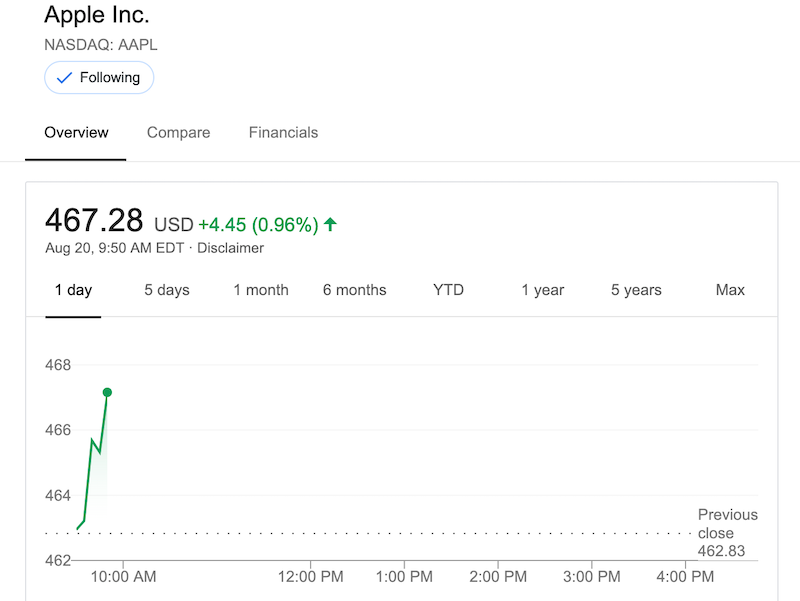Switch chart to 1 month
Viewport: 800px width, 601px height.
click(261, 290)
